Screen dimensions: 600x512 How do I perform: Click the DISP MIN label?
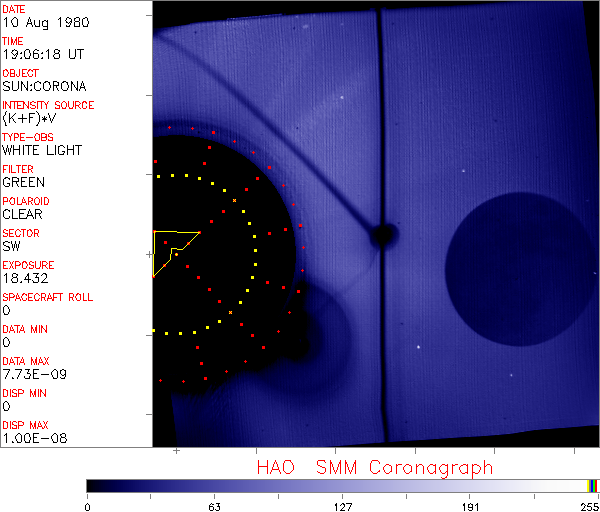(24, 393)
